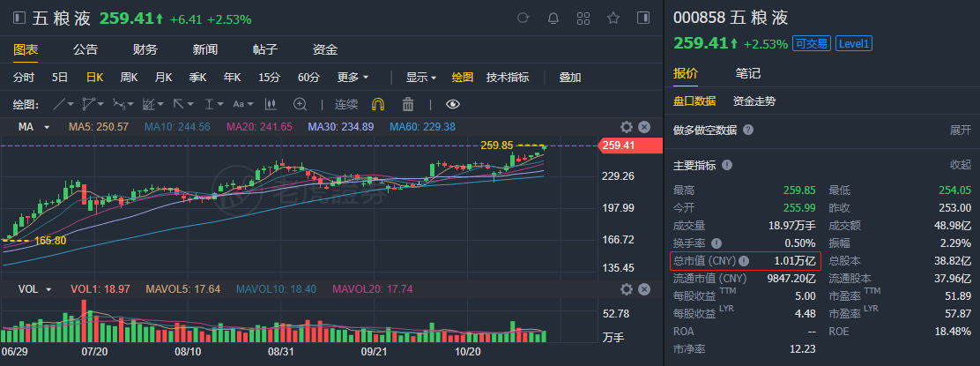Open the 笔记 tab in right panel
The height and width of the screenshot is (366, 980).
748,73
